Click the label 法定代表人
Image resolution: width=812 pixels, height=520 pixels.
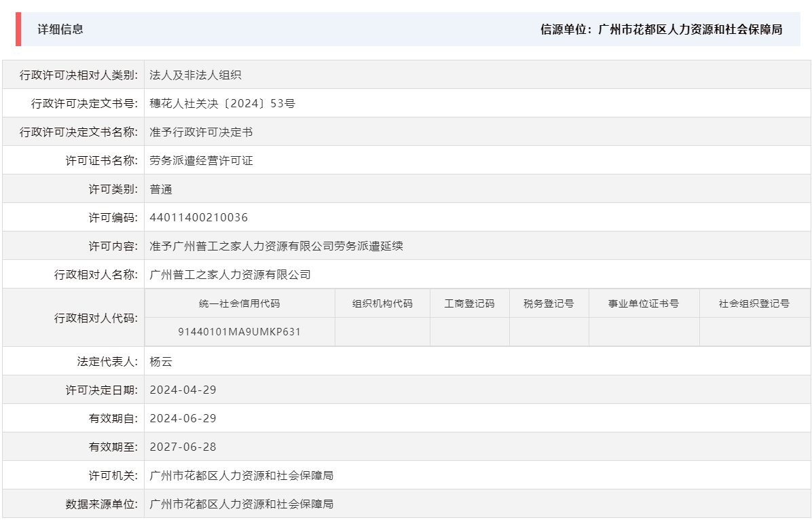(x=107, y=362)
